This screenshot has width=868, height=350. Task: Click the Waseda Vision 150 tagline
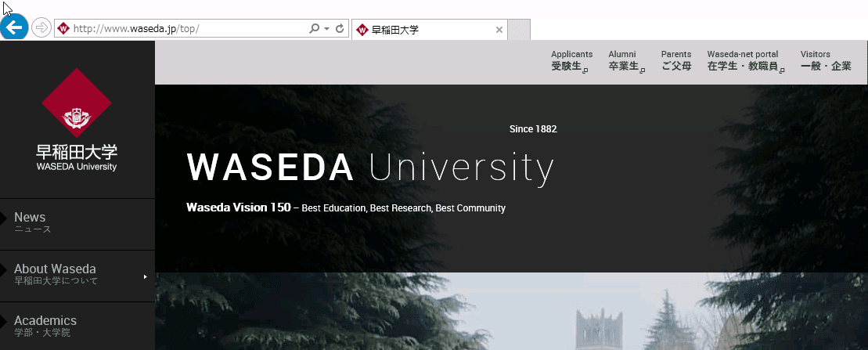point(346,208)
